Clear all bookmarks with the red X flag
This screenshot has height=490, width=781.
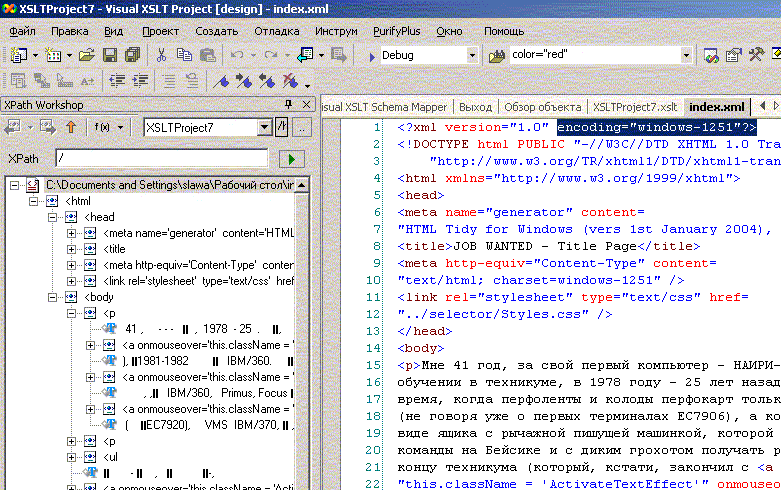(x=290, y=81)
